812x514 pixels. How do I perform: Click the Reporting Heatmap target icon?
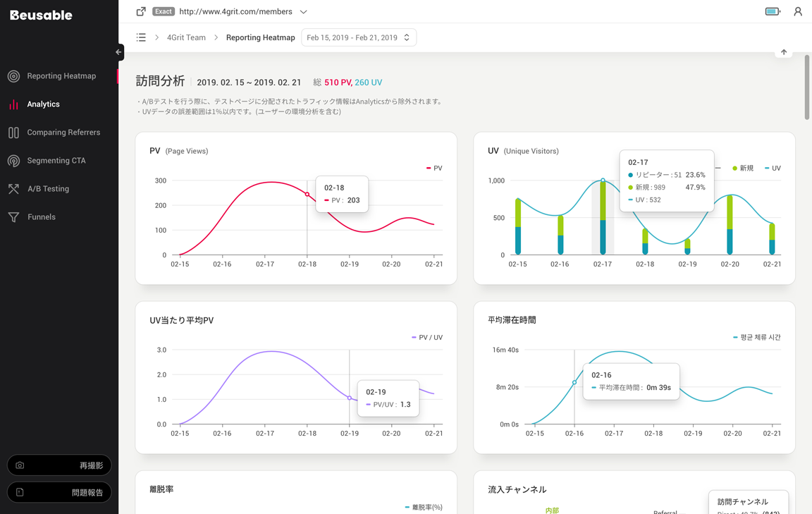point(14,76)
